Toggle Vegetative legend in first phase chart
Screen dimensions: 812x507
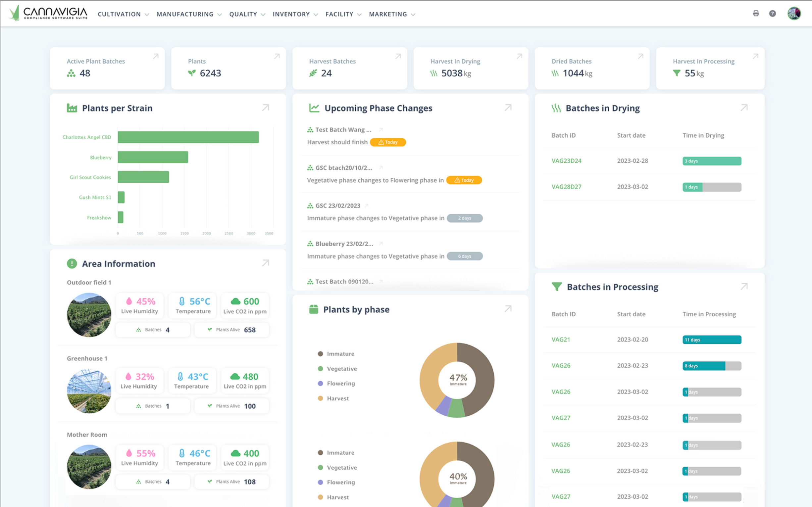pyautogui.click(x=337, y=369)
